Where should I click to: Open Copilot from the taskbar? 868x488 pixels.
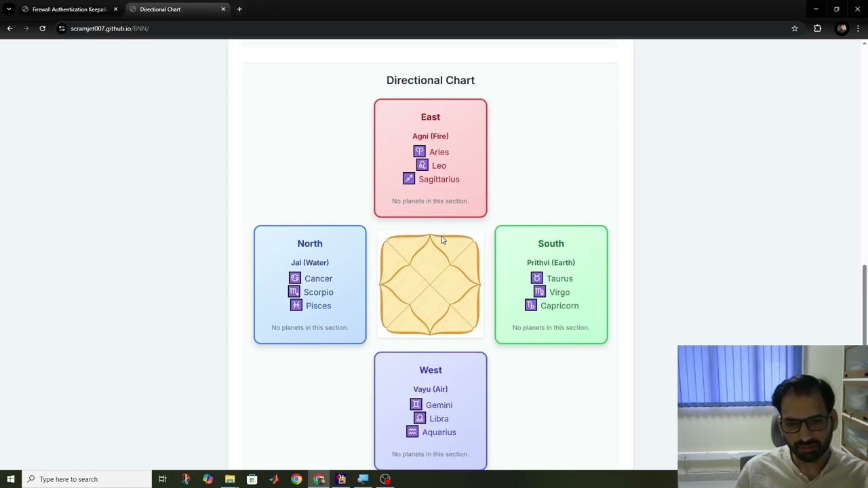208,479
